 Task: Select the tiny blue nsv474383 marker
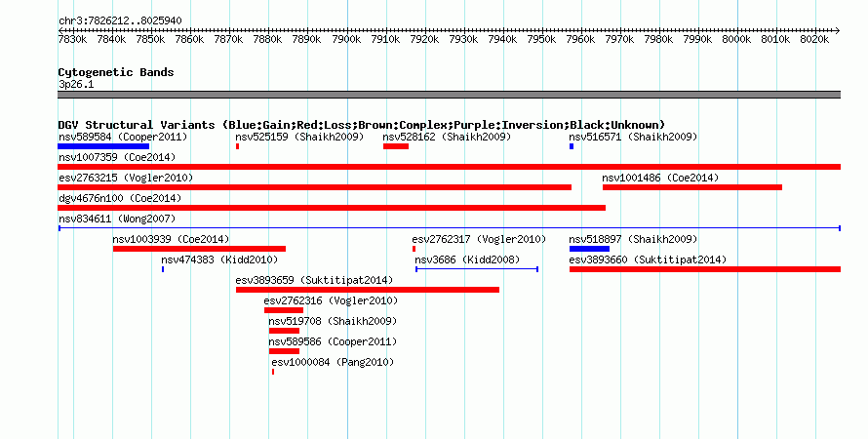(x=163, y=269)
